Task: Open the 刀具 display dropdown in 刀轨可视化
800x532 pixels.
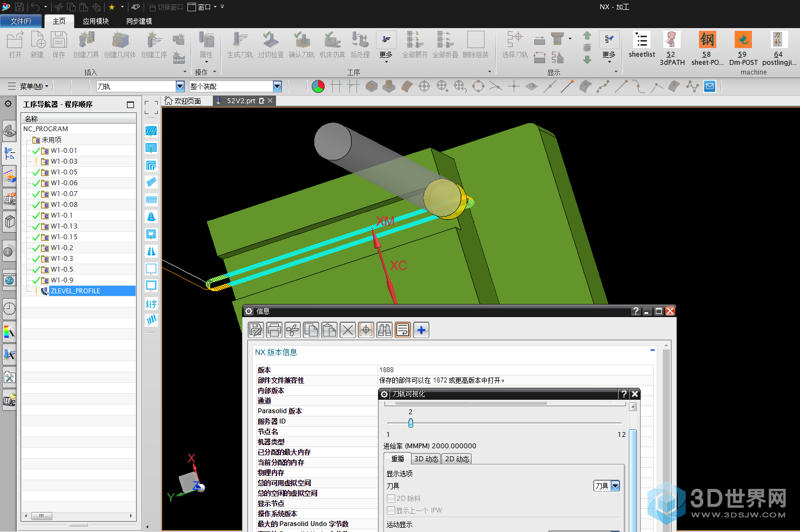Action: click(x=615, y=486)
